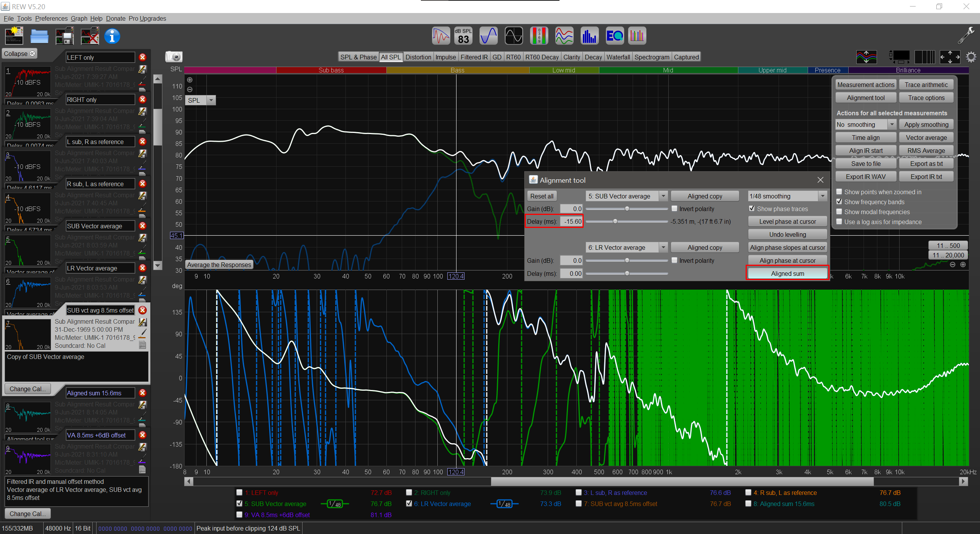Viewport: 980px width, 534px height.
Task: Open graph controls gear icon
Action: point(971,57)
